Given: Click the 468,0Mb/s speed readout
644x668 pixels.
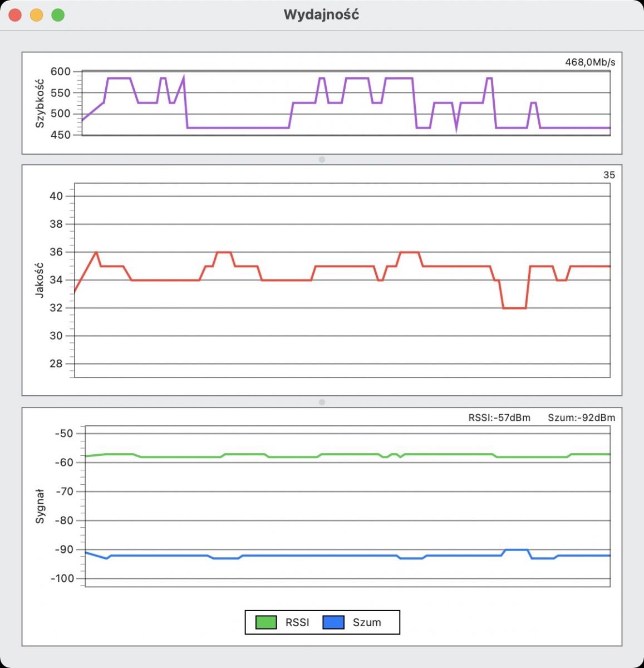Looking at the screenshot, I should (590, 62).
